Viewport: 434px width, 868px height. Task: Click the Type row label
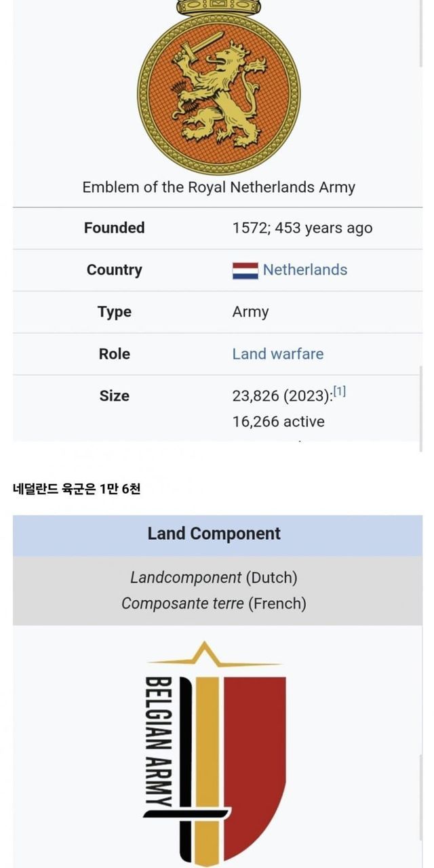click(x=115, y=312)
